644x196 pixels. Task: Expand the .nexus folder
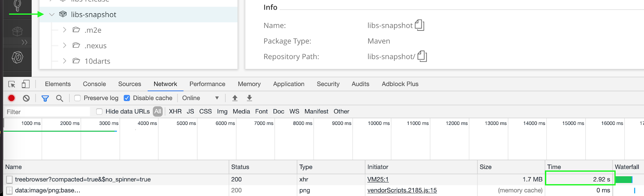click(64, 45)
